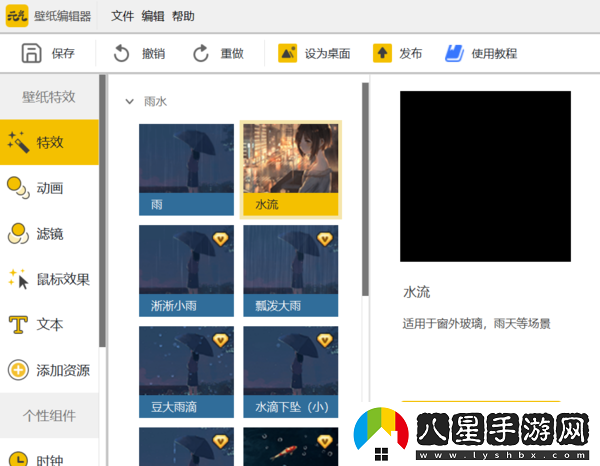Click VIP diamond badge on koi fish thumbnail

324,441
